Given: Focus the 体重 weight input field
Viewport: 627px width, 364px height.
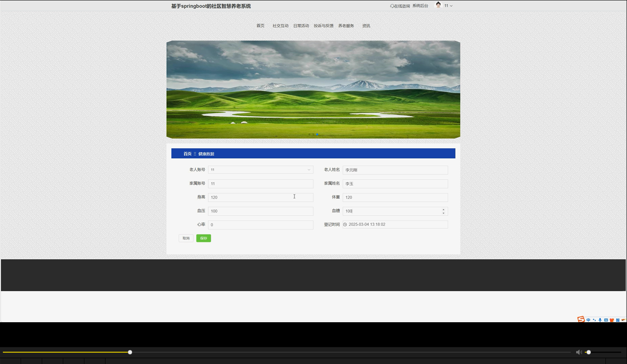Looking at the screenshot, I should pyautogui.click(x=395, y=197).
